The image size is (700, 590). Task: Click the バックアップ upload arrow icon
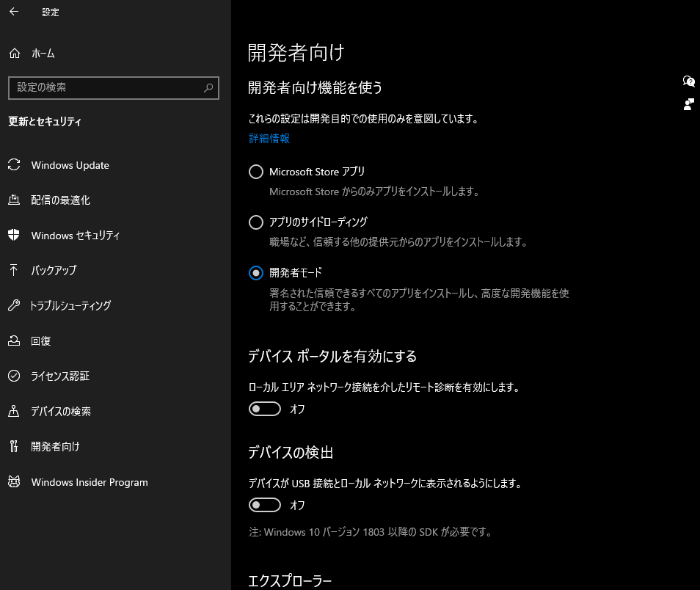14,270
